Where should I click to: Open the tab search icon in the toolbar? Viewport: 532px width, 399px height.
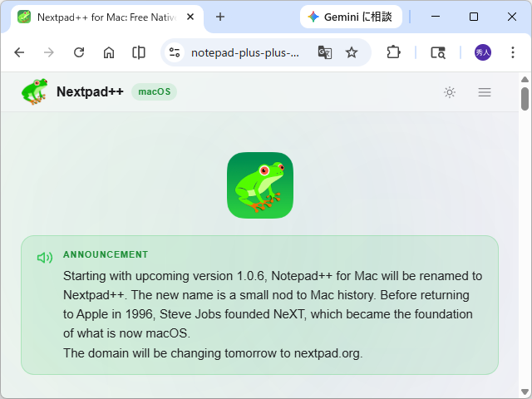point(438,52)
